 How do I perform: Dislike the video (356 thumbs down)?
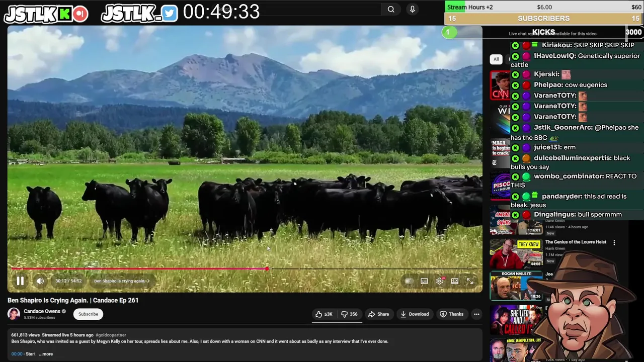tap(349, 314)
